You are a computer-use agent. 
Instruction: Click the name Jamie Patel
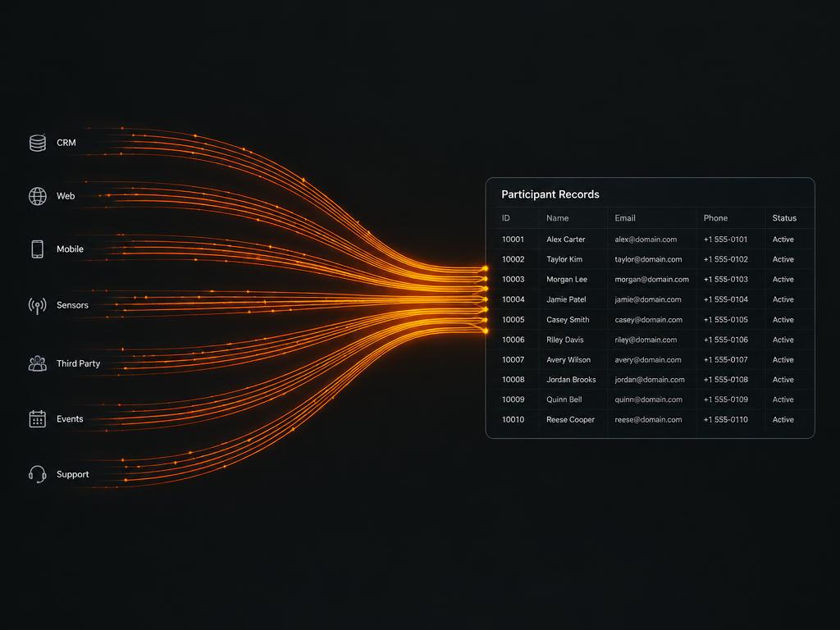[566, 299]
